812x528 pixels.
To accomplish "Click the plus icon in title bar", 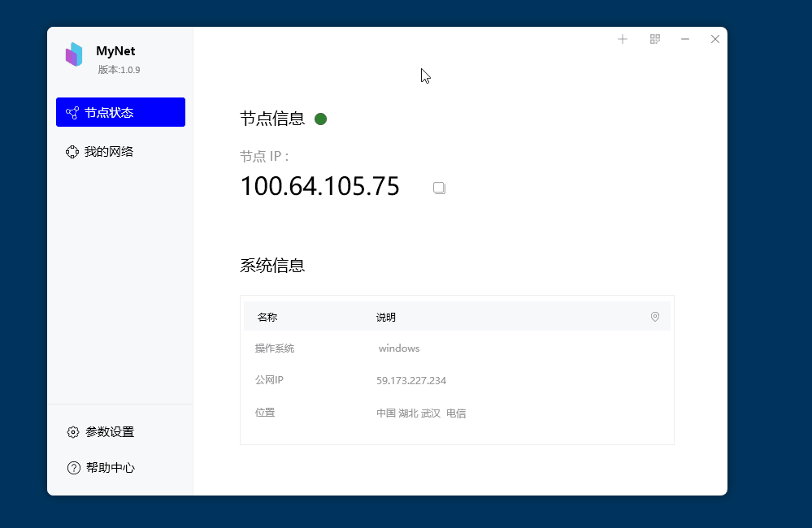I will [623, 39].
